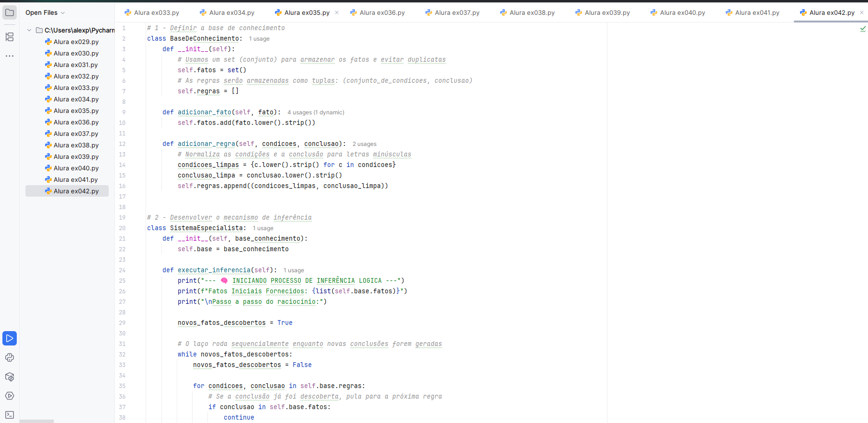Open the Services tool window icon
The width and height of the screenshot is (868, 423).
point(10,396)
